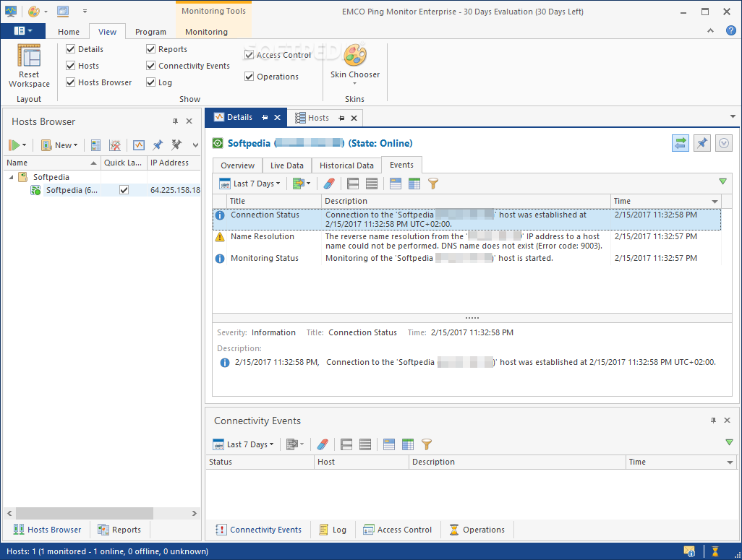Screen dimensions: 742x560
Task: Open the application menu dropdown button
Action: tap(22, 31)
